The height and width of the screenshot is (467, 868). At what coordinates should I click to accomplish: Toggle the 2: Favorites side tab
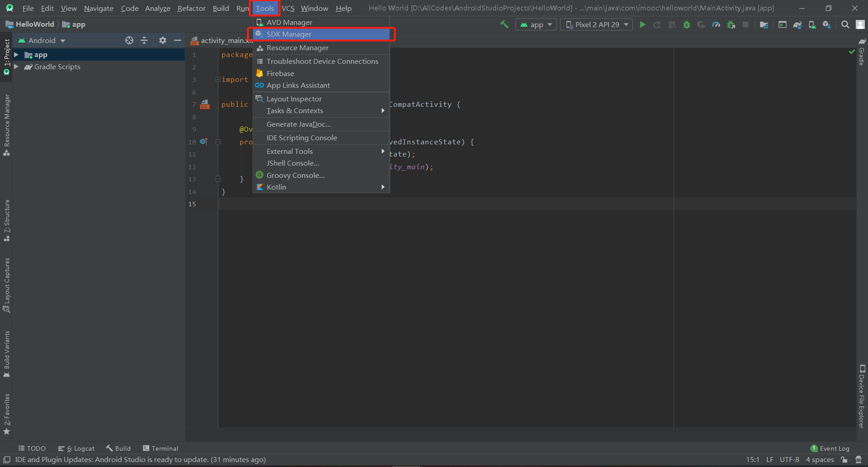(x=6, y=414)
